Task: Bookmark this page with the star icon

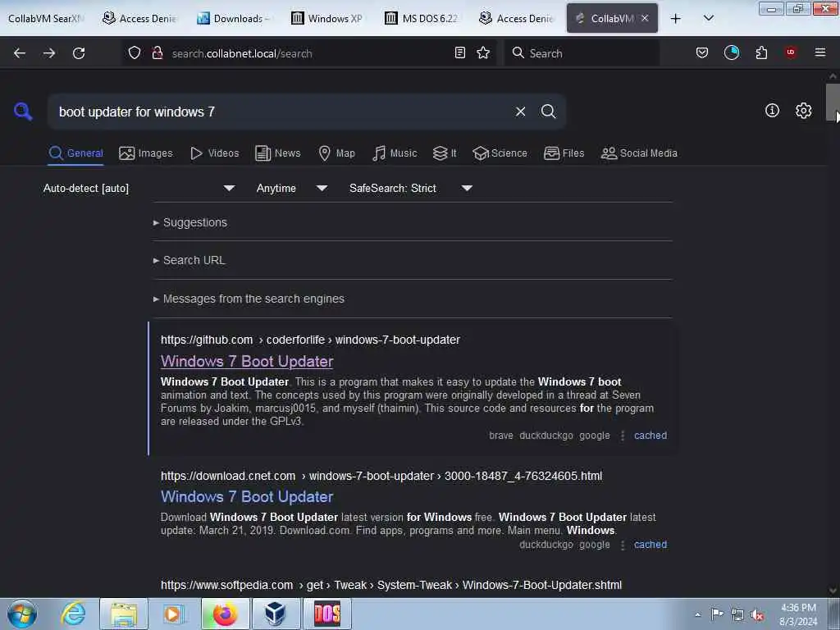Action: tap(483, 52)
